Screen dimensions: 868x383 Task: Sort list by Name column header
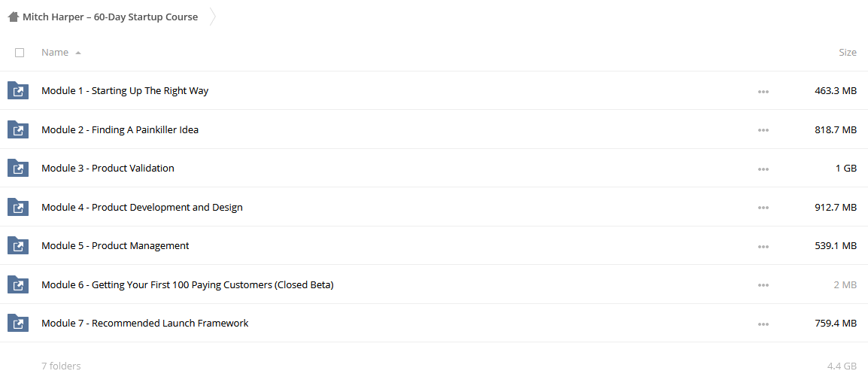click(x=55, y=53)
